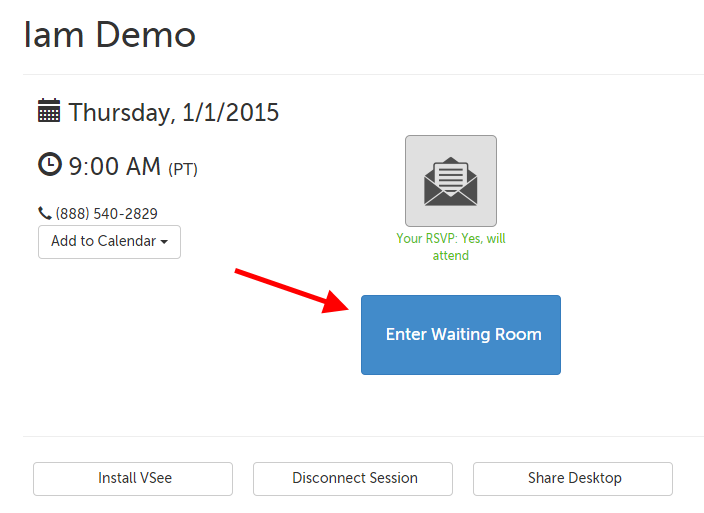The height and width of the screenshot is (513, 704).
Task: Click the Install VSee button
Action: 133,479
